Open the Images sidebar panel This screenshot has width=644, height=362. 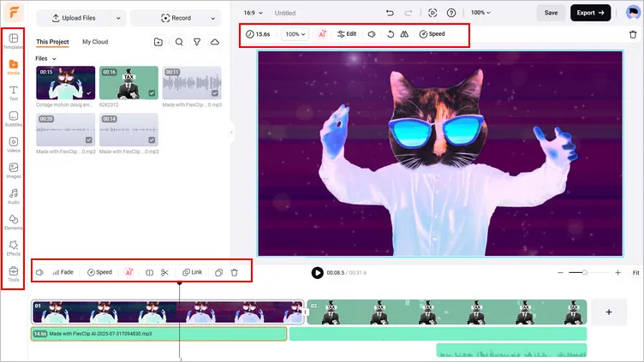[x=13, y=170]
